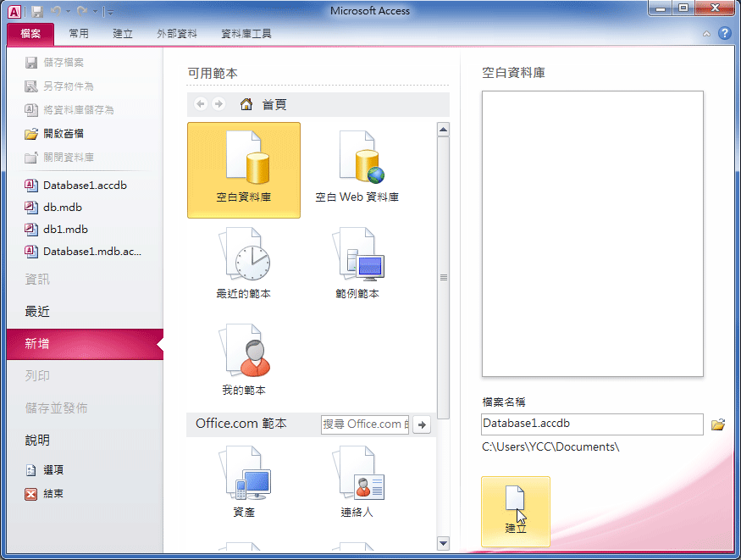Click the path text C:\Users\YCC\Documents\
Screen dimensions: 741x560
pos(550,446)
